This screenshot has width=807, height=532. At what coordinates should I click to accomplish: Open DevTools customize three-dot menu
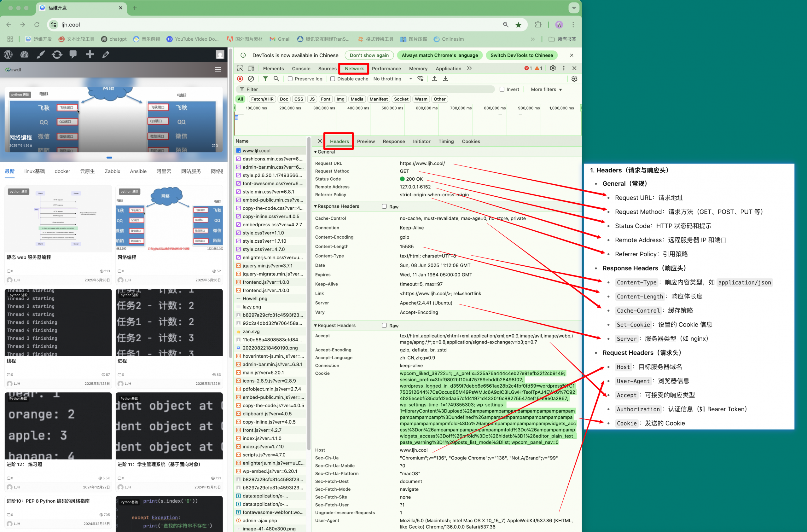click(564, 68)
